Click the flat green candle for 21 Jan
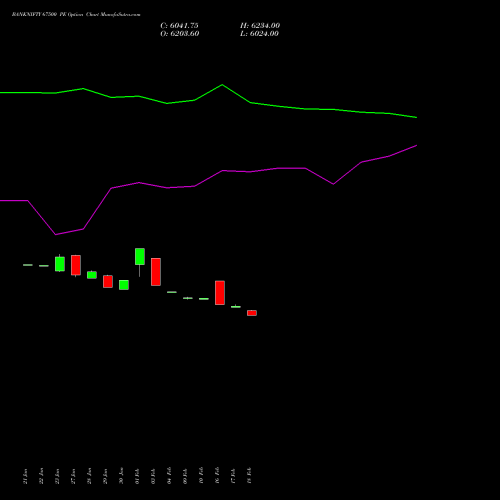Image resolution: width=500 pixels, height=500 pixels. (x=28, y=265)
